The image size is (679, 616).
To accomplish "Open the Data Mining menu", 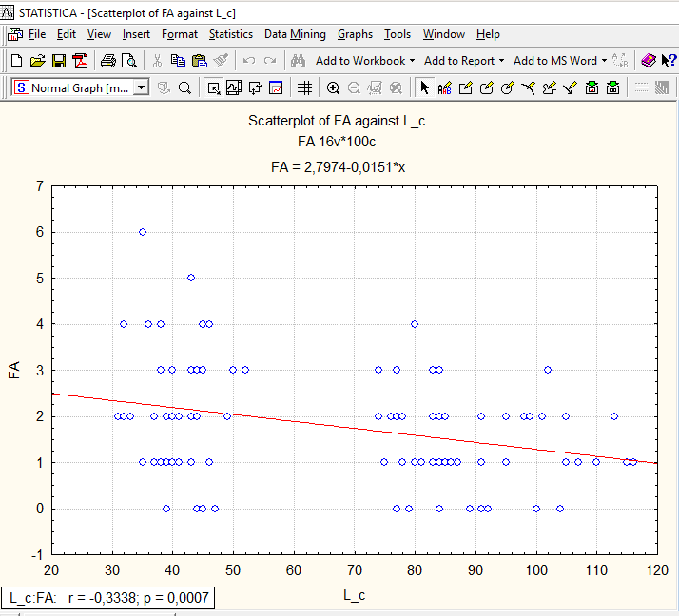I will [295, 34].
